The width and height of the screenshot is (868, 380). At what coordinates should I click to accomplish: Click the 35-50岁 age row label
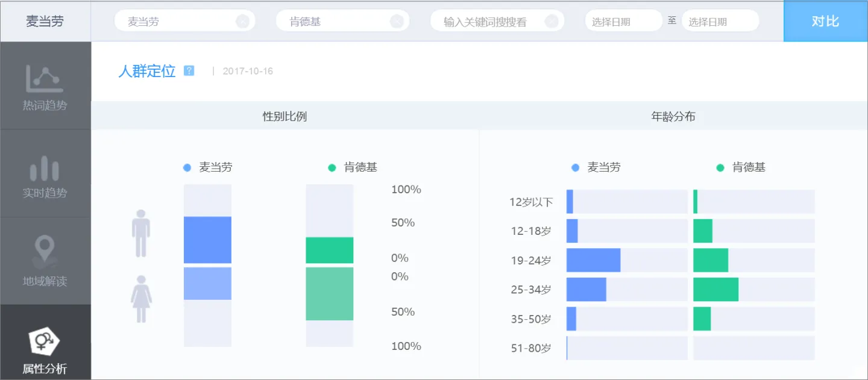pyautogui.click(x=531, y=319)
